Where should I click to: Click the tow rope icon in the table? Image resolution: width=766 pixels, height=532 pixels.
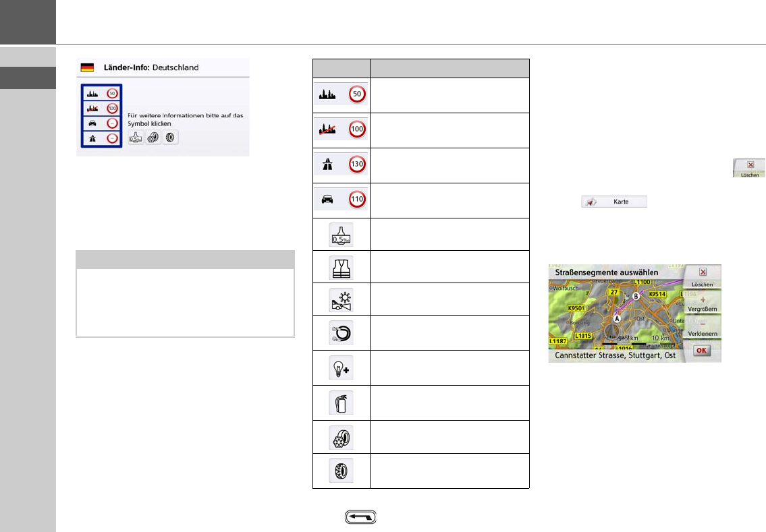(x=341, y=333)
